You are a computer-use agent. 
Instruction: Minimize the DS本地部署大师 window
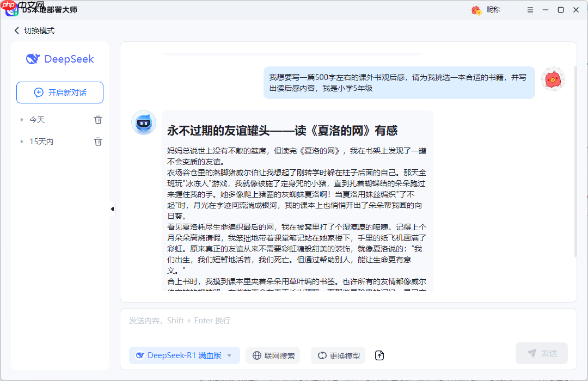click(546, 10)
